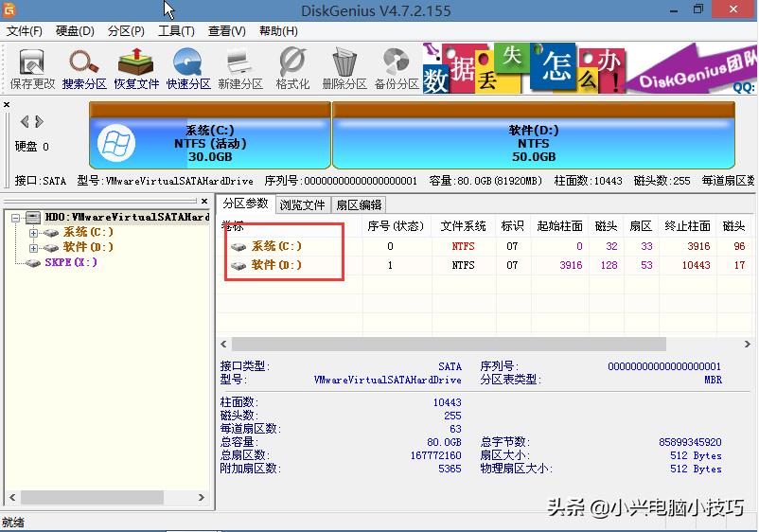Open the 查看(V) menu

pos(226,31)
